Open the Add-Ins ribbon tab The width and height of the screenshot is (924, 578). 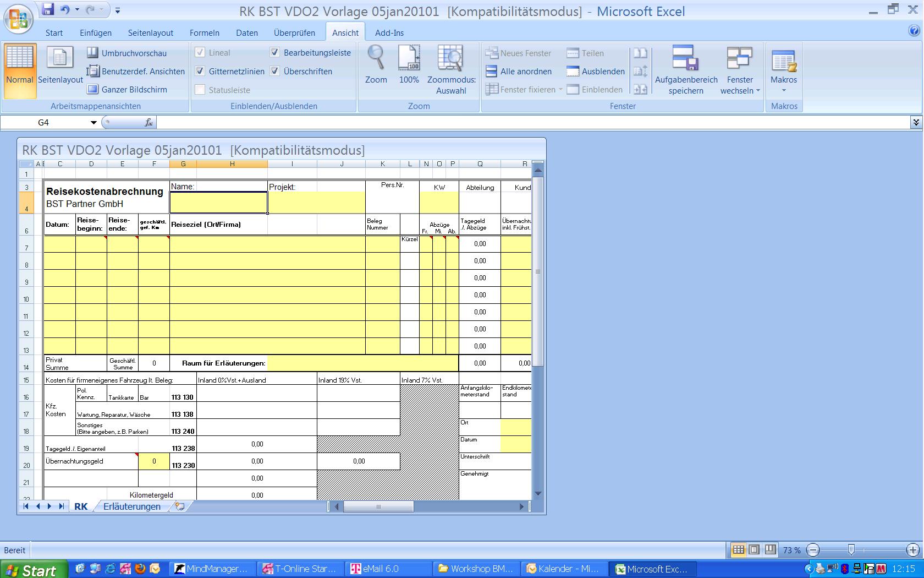[x=389, y=32]
